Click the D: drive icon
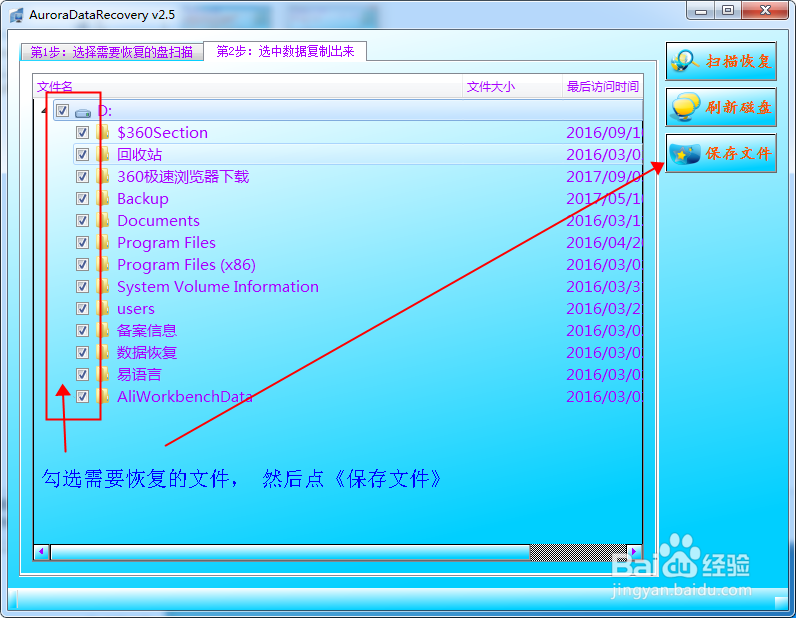796x618 pixels. pos(83,112)
